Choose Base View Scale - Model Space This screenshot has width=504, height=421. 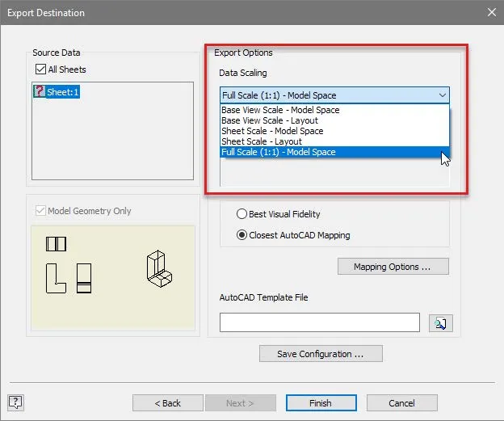(x=334, y=110)
